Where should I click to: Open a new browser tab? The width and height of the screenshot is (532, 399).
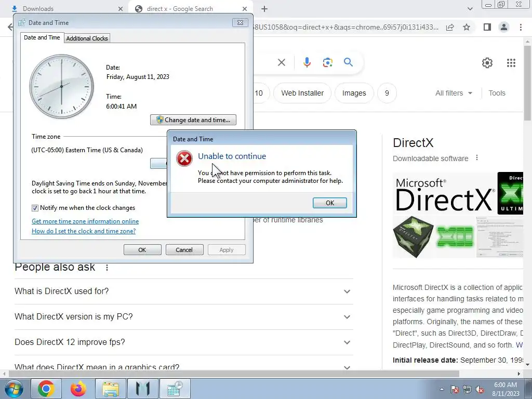coord(264,9)
